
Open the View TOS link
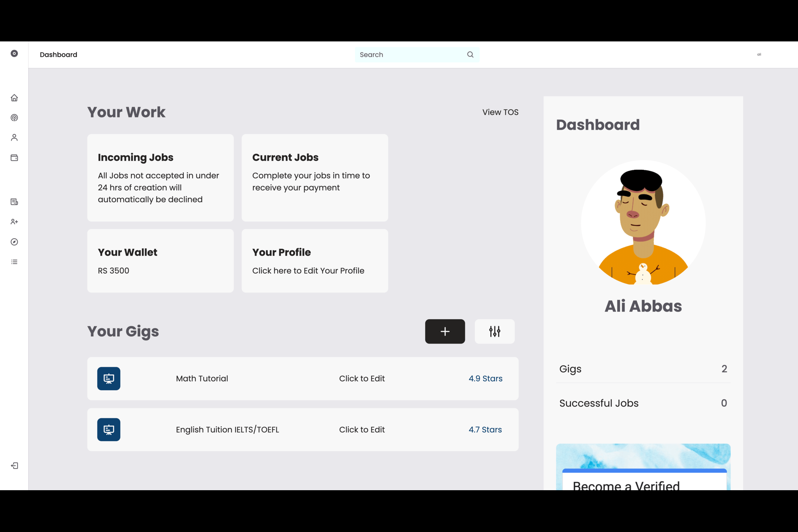tap(500, 112)
